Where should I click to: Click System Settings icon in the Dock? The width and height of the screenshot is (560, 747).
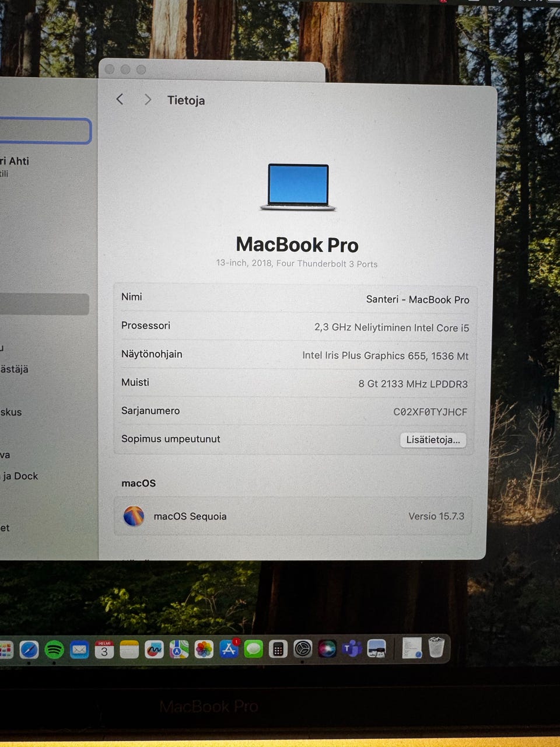[x=303, y=649]
